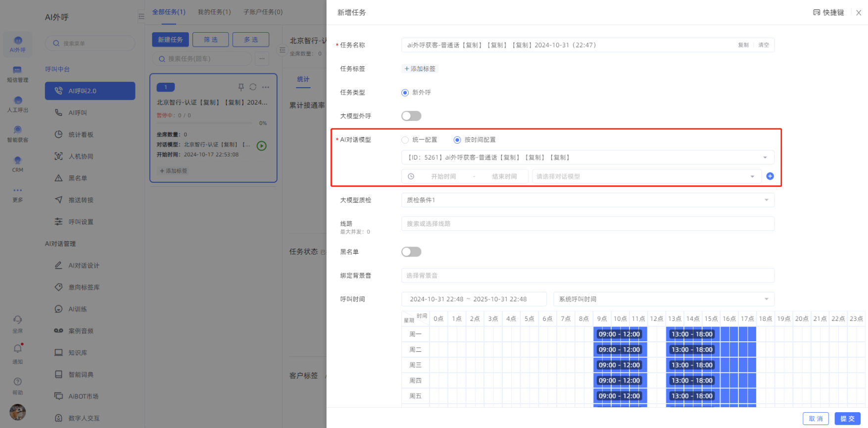Click the 搜索或选择线路 input field
This screenshot has width=868, height=428.
pyautogui.click(x=587, y=224)
